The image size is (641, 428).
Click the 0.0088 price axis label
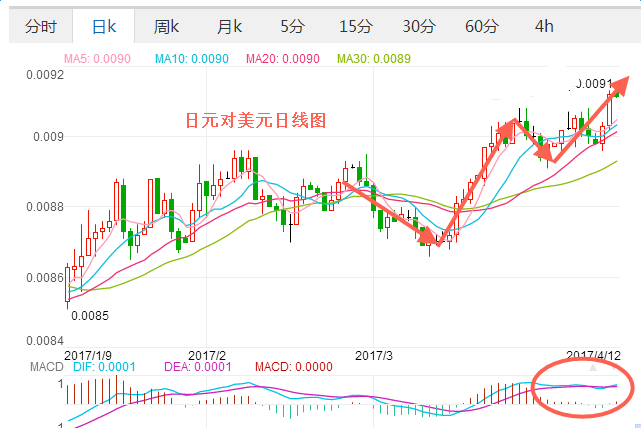pyautogui.click(x=45, y=207)
